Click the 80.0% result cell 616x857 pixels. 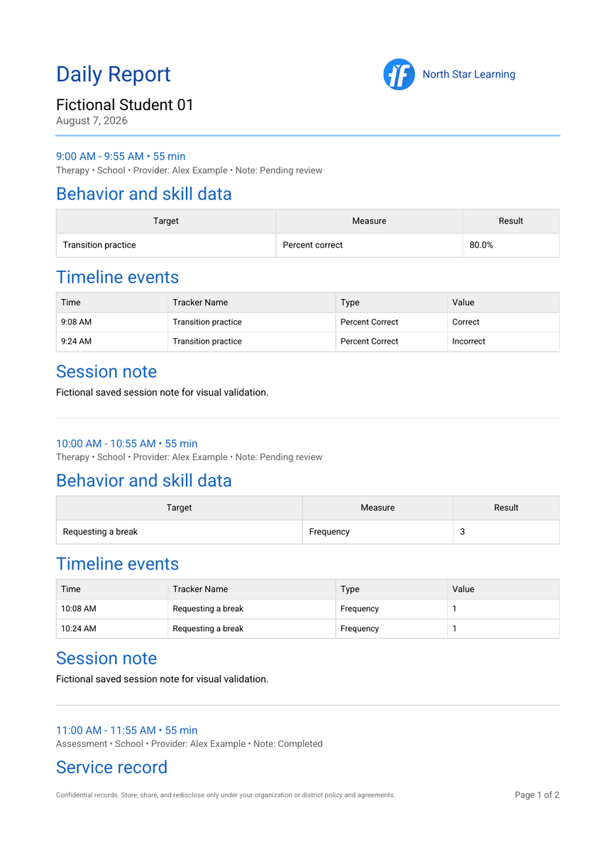(x=511, y=245)
